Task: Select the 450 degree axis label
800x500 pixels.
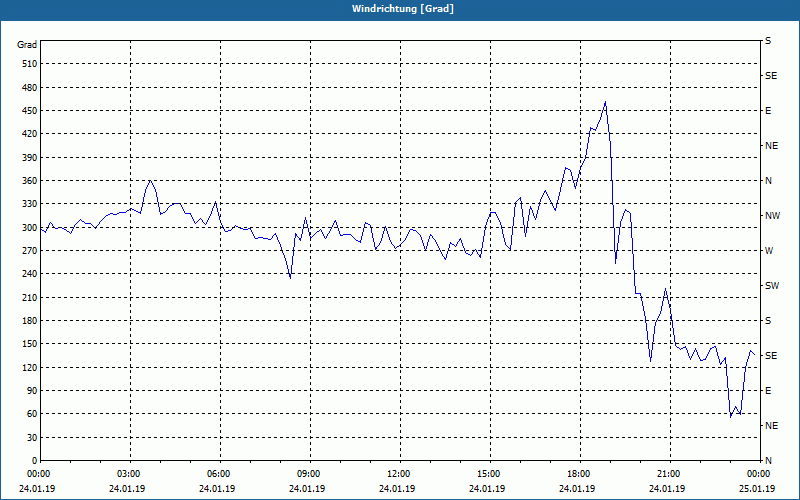Action: coord(29,111)
